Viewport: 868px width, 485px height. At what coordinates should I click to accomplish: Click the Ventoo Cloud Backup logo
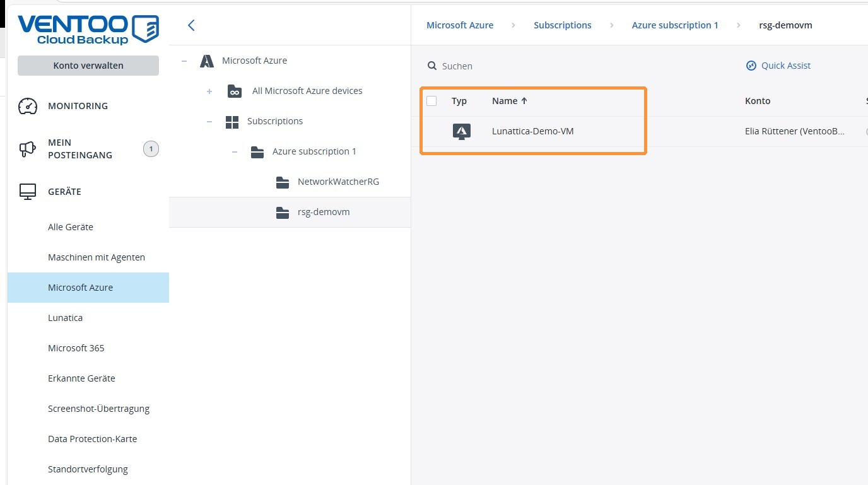click(x=88, y=29)
